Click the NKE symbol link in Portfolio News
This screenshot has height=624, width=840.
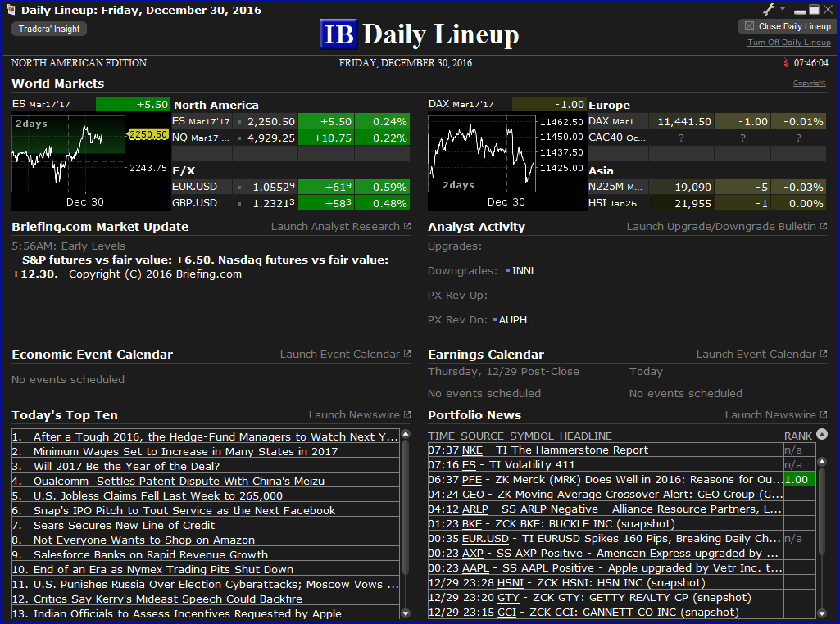point(473,450)
